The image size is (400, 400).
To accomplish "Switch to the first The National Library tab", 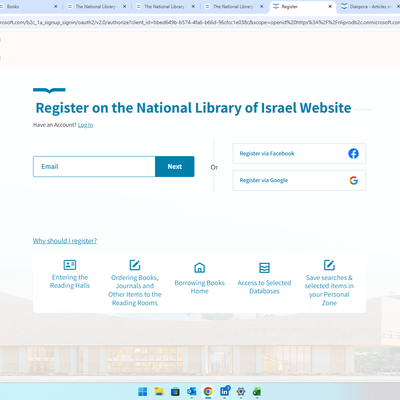I will coord(97,6).
